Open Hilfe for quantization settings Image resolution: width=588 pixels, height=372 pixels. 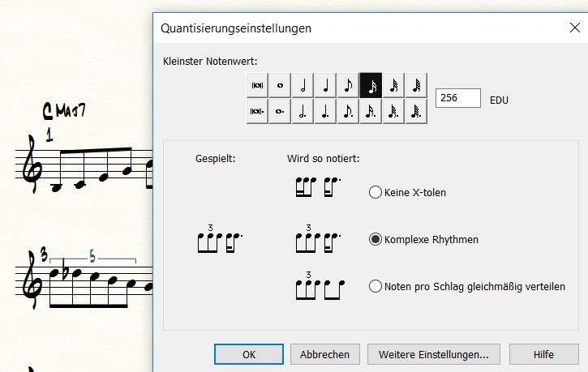click(543, 354)
